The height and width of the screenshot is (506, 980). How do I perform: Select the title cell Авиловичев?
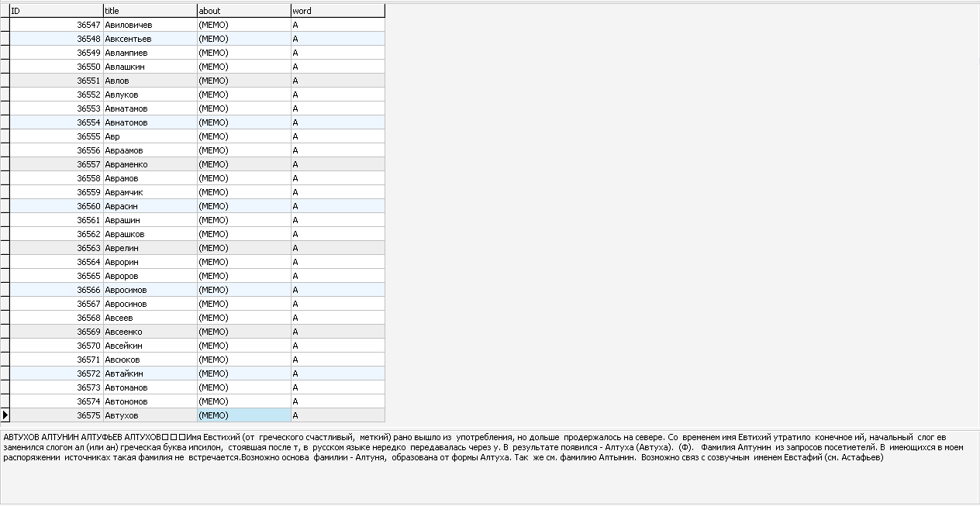(x=150, y=25)
